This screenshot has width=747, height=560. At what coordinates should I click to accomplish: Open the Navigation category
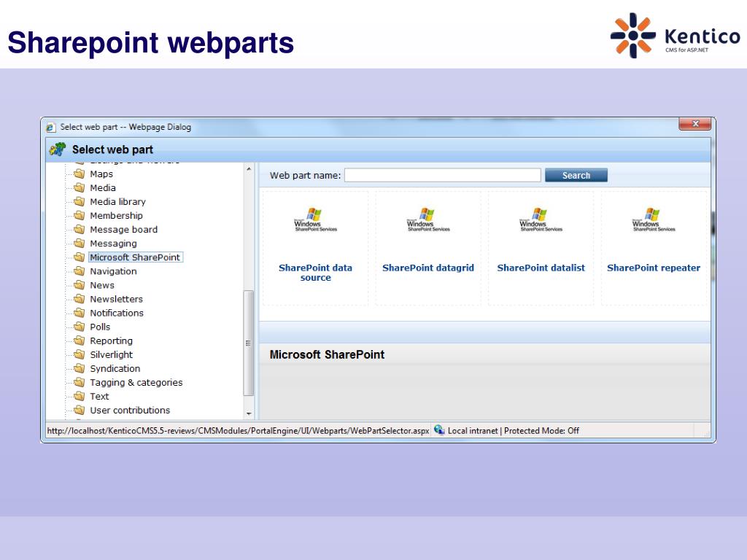click(x=113, y=271)
